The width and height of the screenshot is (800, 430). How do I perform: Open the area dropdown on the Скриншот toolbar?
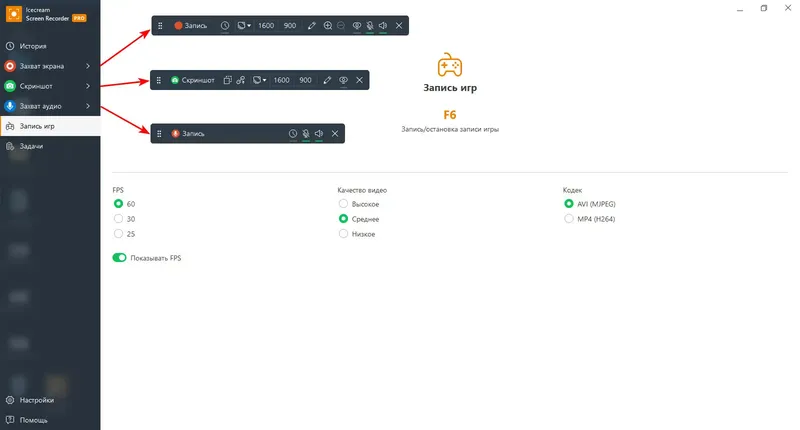point(260,80)
